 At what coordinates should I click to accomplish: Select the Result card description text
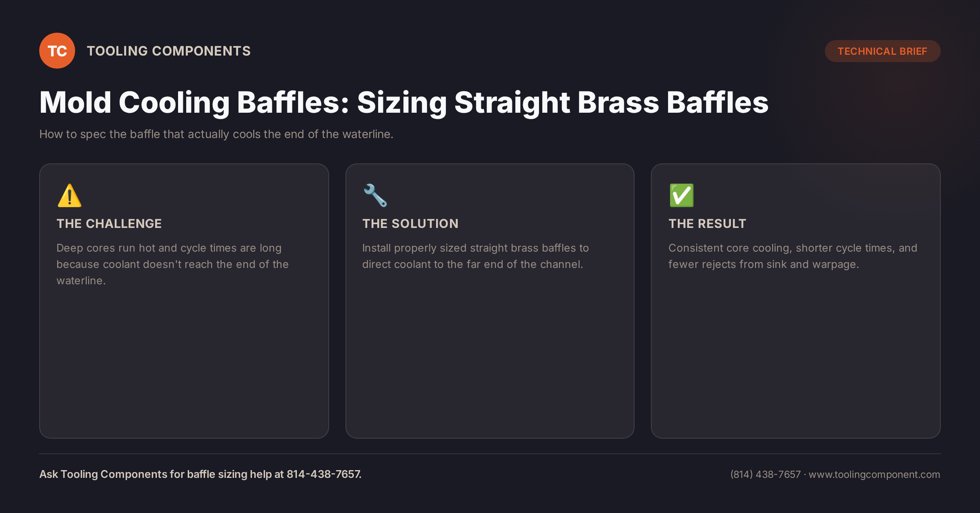coord(793,256)
